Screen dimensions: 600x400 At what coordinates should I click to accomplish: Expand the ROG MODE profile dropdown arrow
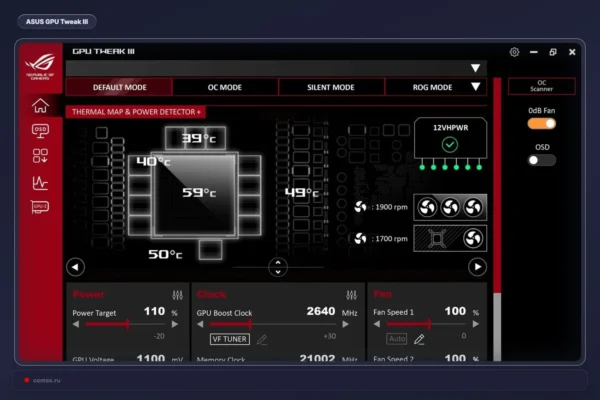476,87
